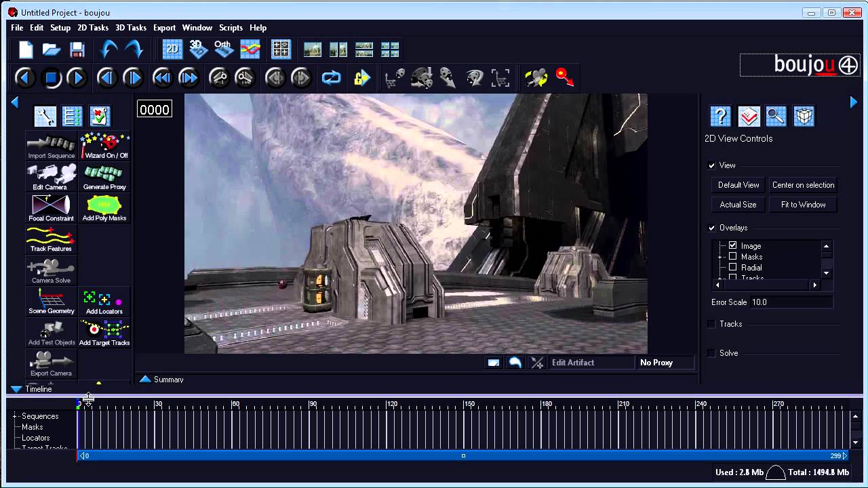Stop playback with the square button
The image size is (868, 488).
click(51, 78)
